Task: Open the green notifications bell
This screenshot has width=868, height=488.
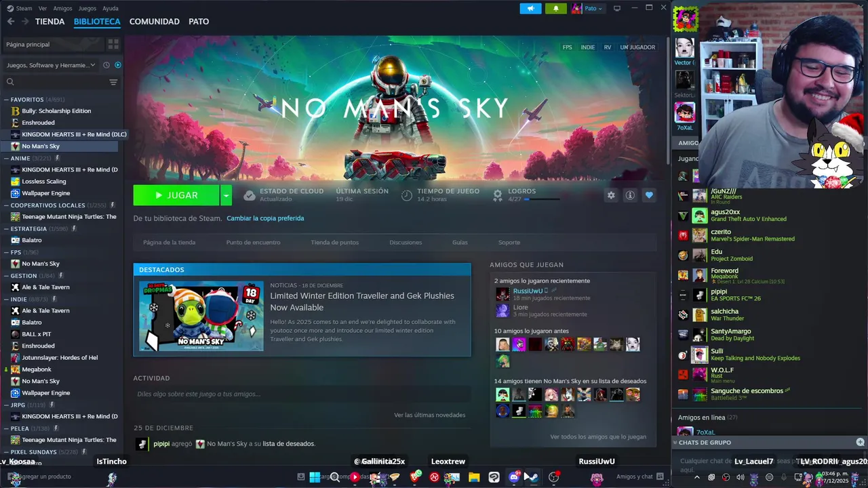Action: point(556,8)
